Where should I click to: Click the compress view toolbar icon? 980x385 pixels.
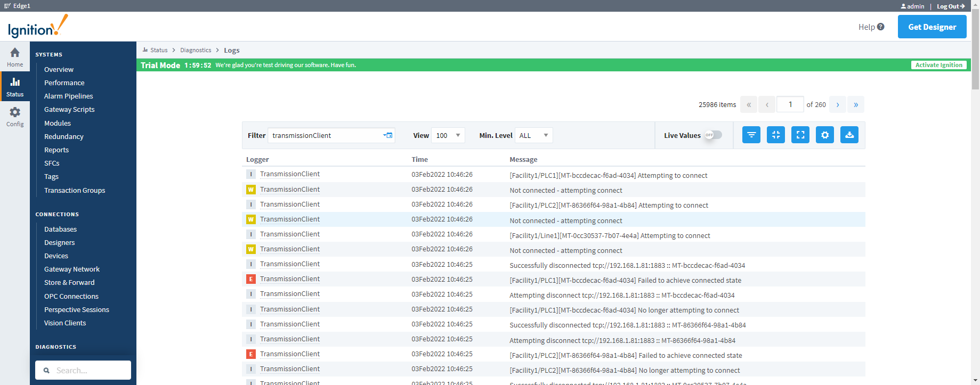point(776,135)
